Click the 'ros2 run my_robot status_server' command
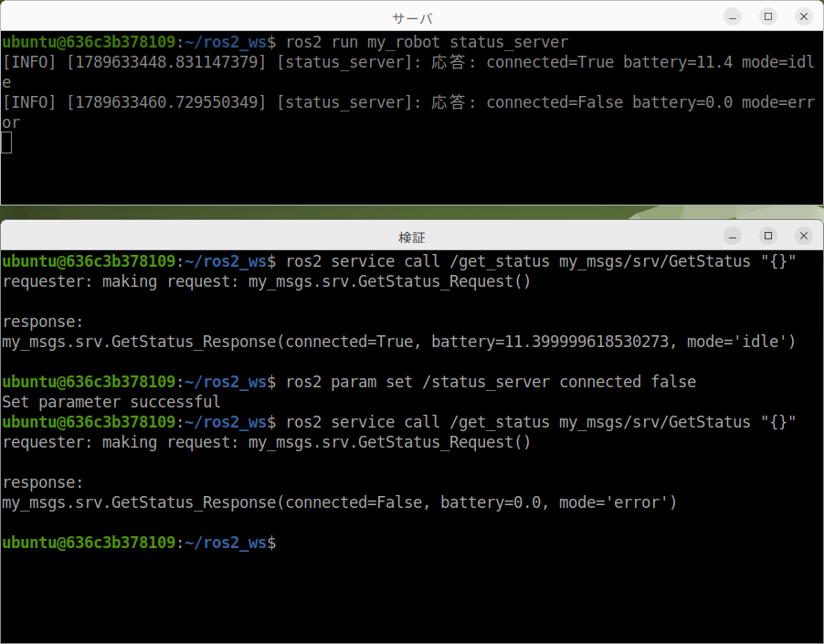Image resolution: width=824 pixels, height=644 pixels. [427, 42]
